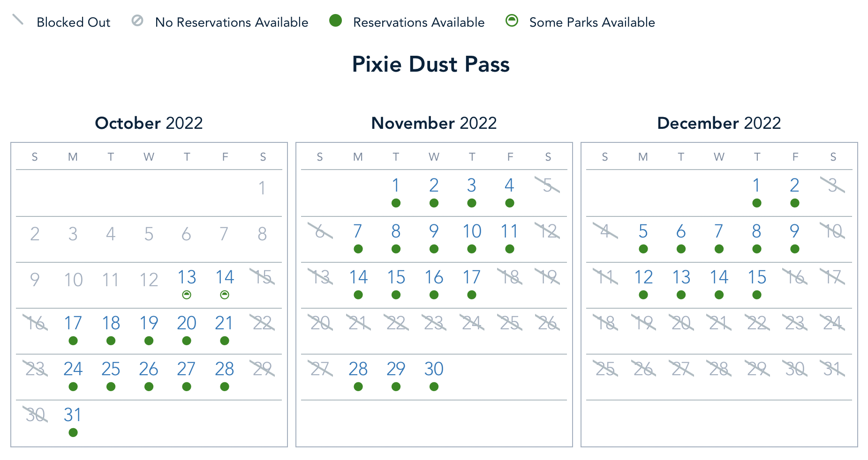The width and height of the screenshot is (868, 460).
Task: Click the green dot under December 15
Action: (x=756, y=295)
